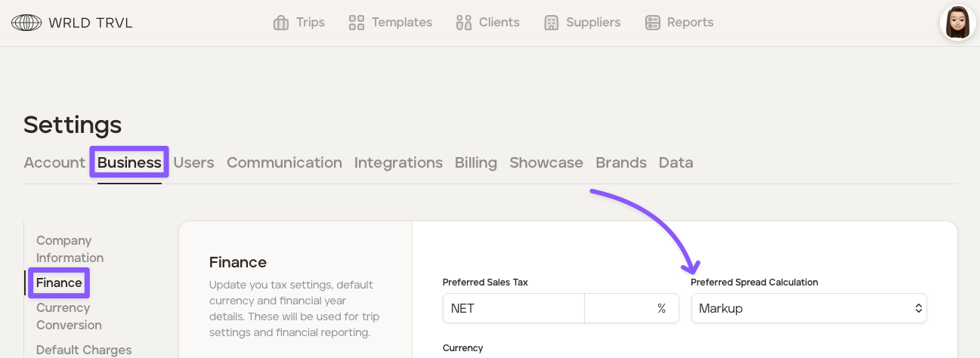
Task: Click the Reports icon in navigation
Action: coord(653,23)
